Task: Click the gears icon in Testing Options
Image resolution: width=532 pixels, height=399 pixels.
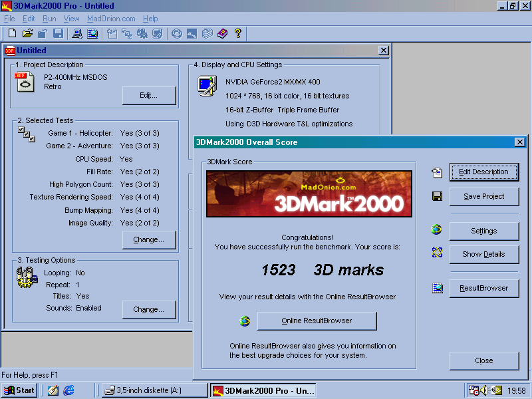Action: 27,277
